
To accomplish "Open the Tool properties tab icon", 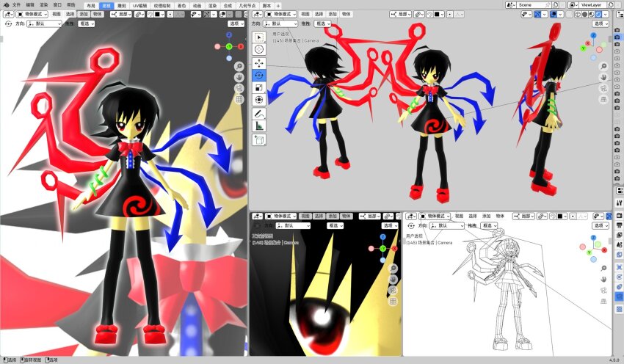I will point(619,203).
